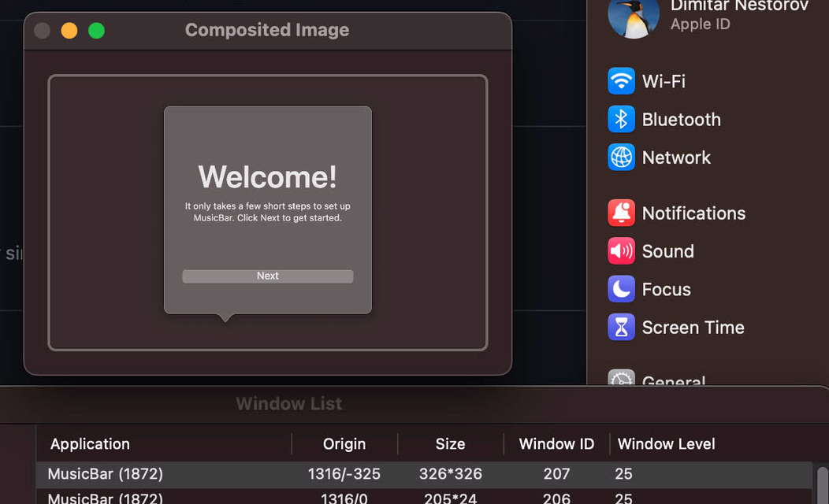829x504 pixels.
Task: Click the origin value 1316/-325
Action: click(x=344, y=474)
